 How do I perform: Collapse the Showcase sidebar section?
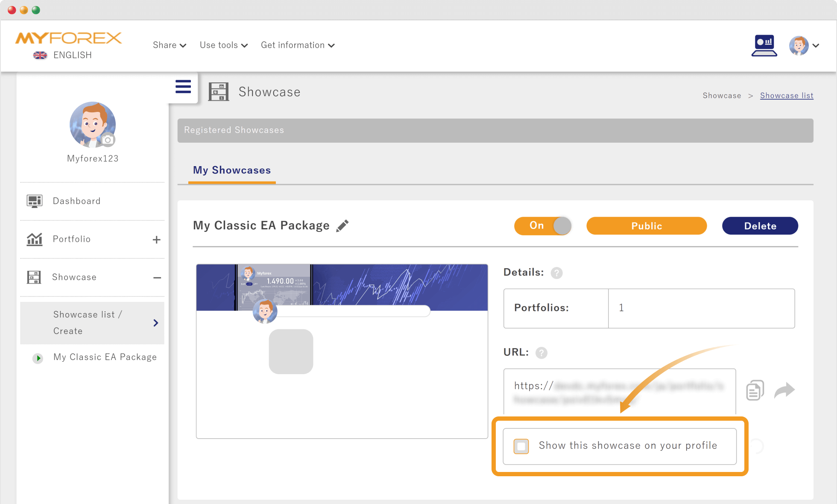pyautogui.click(x=157, y=277)
